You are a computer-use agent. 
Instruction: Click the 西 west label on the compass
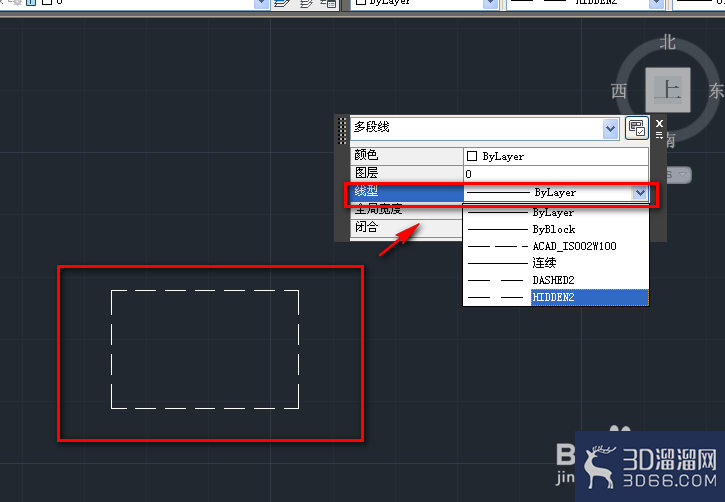(x=619, y=91)
